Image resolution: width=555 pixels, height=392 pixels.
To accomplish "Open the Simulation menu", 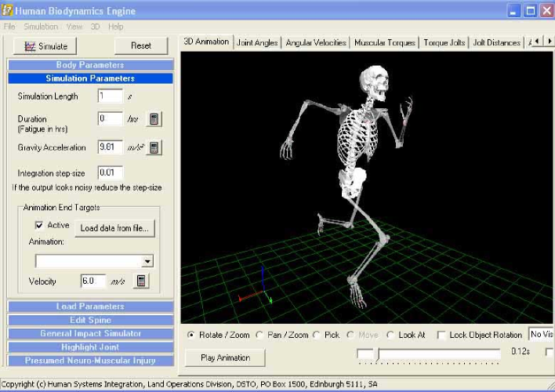I will pyautogui.click(x=41, y=27).
